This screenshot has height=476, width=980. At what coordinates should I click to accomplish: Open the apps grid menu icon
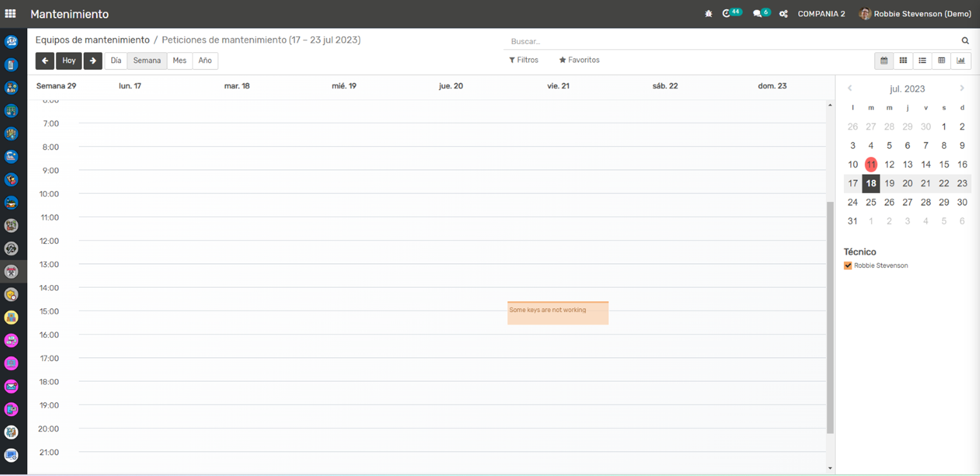(x=10, y=14)
